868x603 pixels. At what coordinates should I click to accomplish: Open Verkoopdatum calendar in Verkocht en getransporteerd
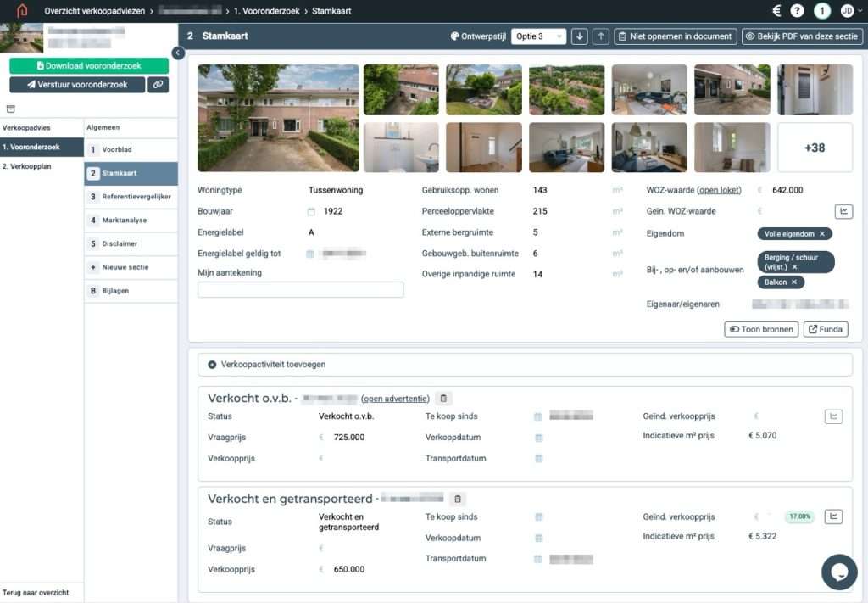point(538,539)
